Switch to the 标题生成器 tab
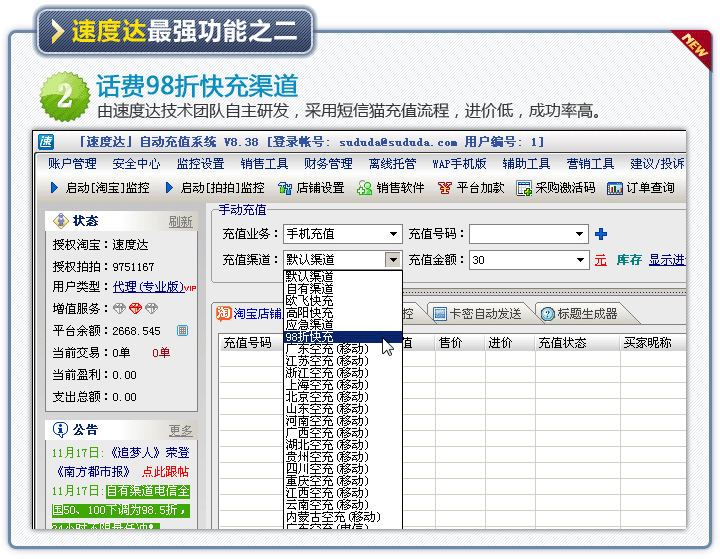720x559 pixels. pyautogui.click(x=580, y=314)
